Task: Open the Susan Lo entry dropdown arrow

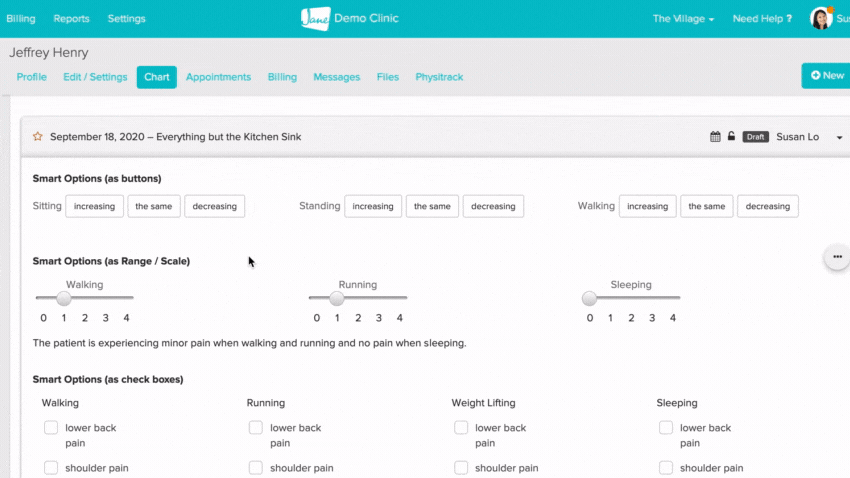Action: click(839, 138)
